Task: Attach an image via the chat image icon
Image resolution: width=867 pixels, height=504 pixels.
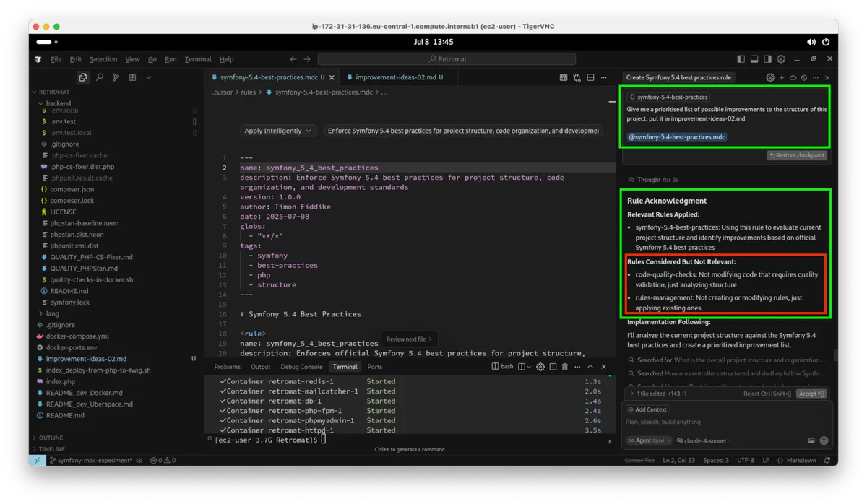Action: 810,440
